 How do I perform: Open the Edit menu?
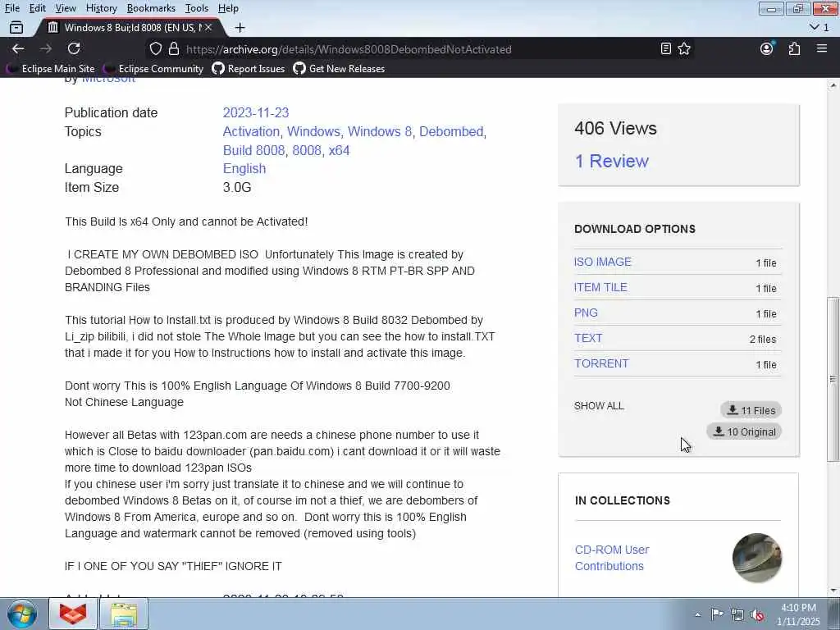point(37,8)
